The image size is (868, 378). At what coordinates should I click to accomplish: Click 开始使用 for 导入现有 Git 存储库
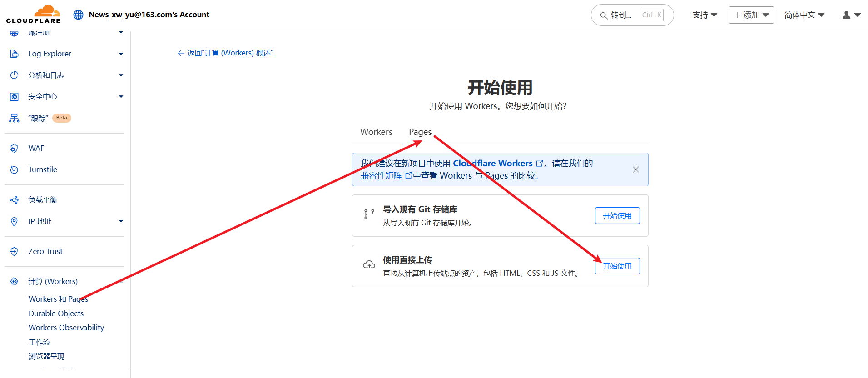coord(617,215)
